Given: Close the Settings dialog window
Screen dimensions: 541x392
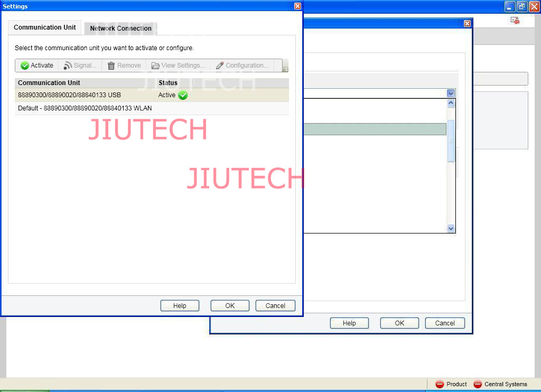Looking at the screenshot, I should coord(297,6).
